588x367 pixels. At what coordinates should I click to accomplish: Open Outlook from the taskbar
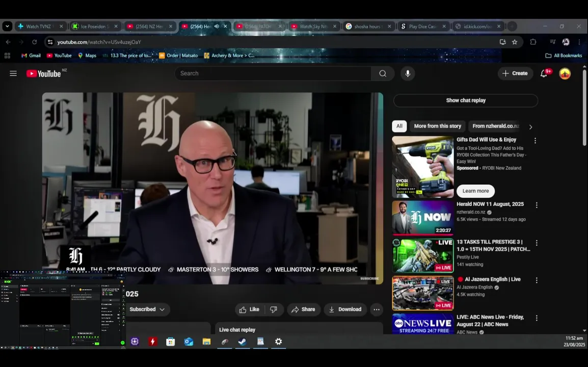pyautogui.click(x=189, y=342)
